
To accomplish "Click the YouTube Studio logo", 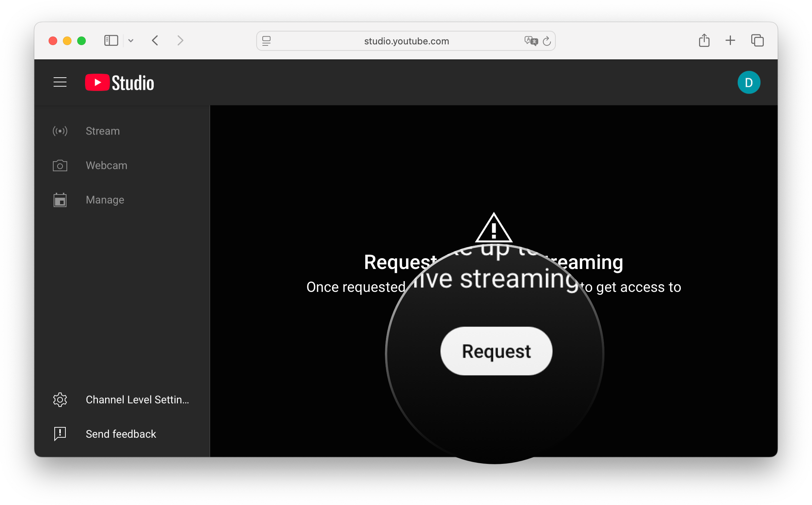I will 119,82.
